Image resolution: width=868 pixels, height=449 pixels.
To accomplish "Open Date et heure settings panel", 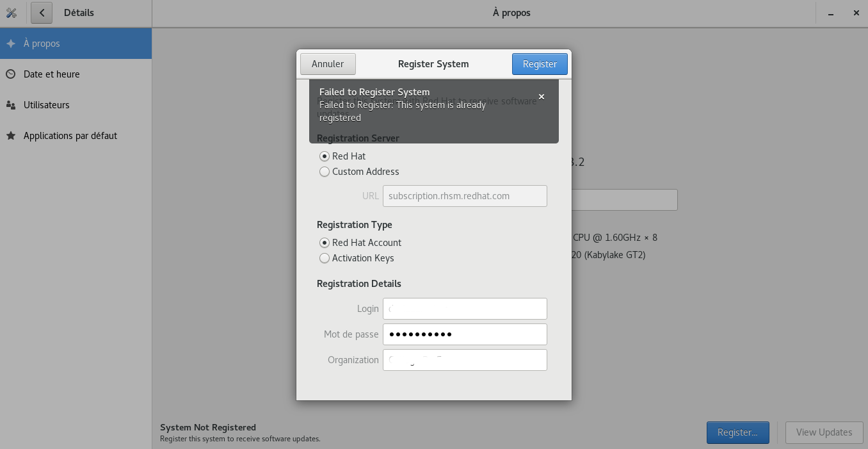I will click(52, 74).
